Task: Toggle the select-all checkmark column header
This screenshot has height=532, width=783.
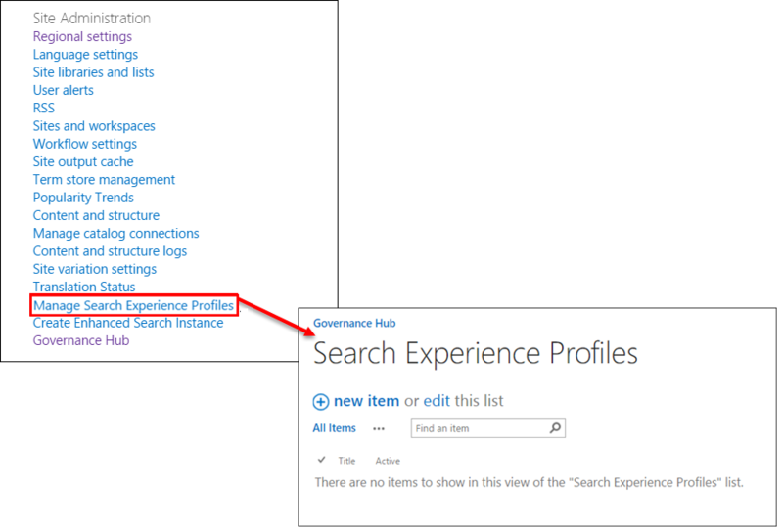Action: click(322, 460)
